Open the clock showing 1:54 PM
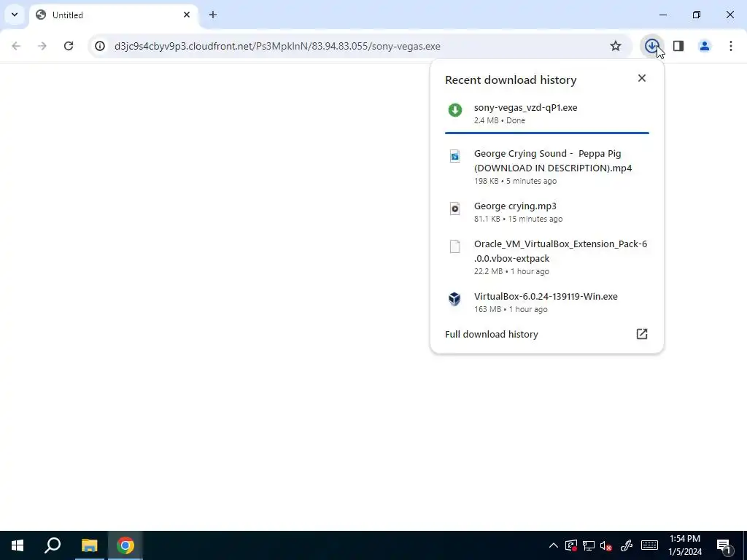The height and width of the screenshot is (560, 747). pos(684,545)
